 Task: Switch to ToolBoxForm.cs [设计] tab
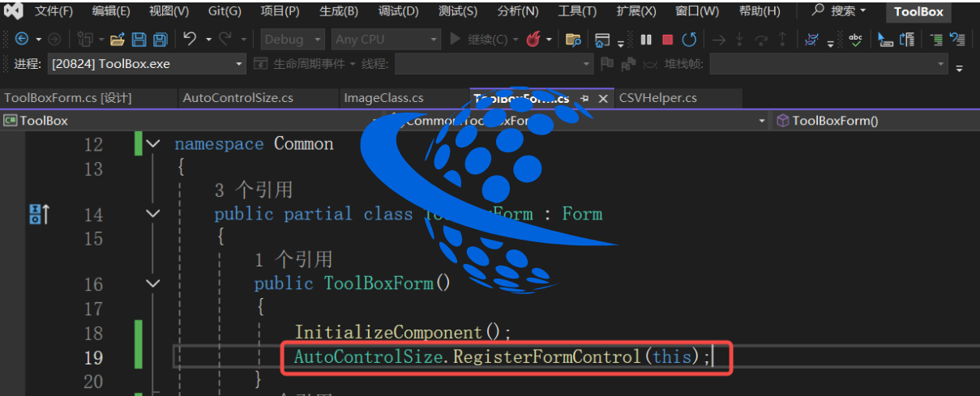(68, 98)
